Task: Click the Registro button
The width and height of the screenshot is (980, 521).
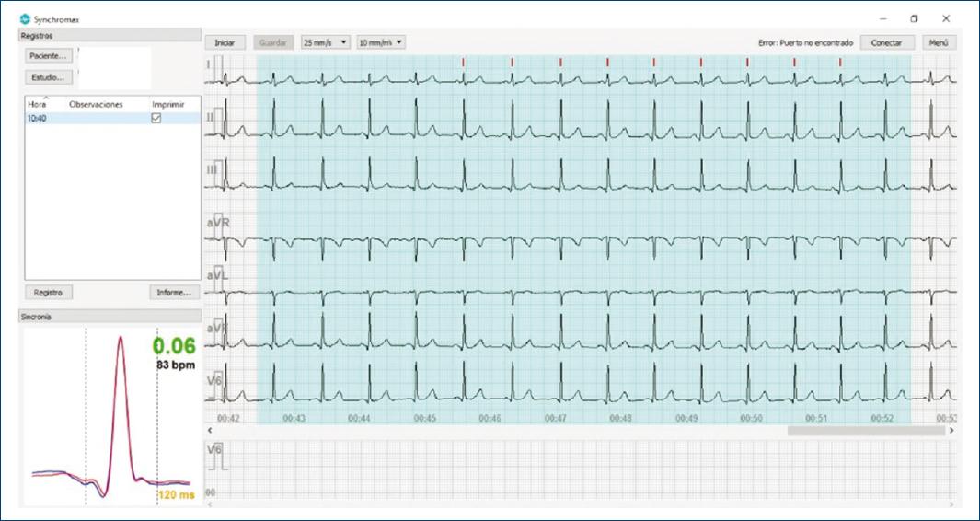Action: point(48,293)
